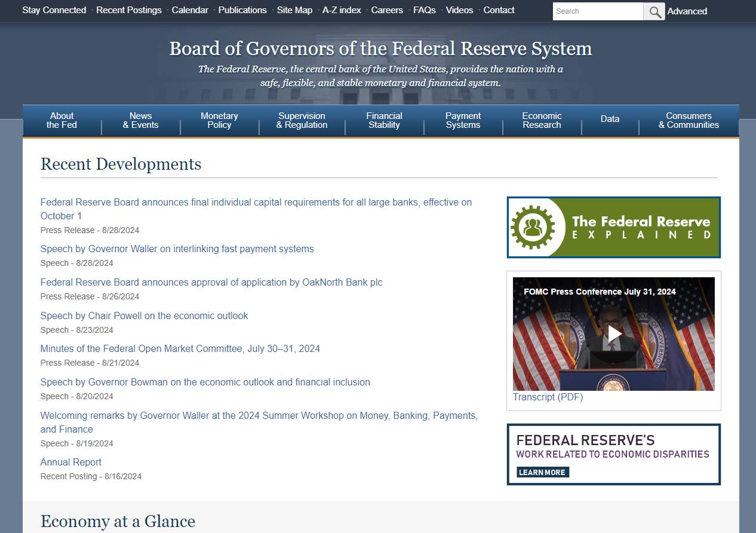
Task: Open Governor Bowman speech on financial inclusion
Action: click(x=205, y=382)
